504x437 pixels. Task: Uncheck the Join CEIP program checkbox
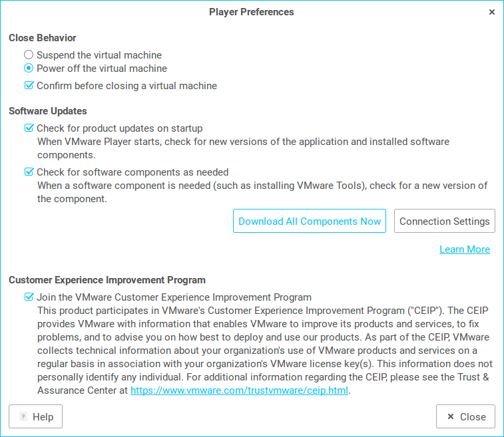29,297
